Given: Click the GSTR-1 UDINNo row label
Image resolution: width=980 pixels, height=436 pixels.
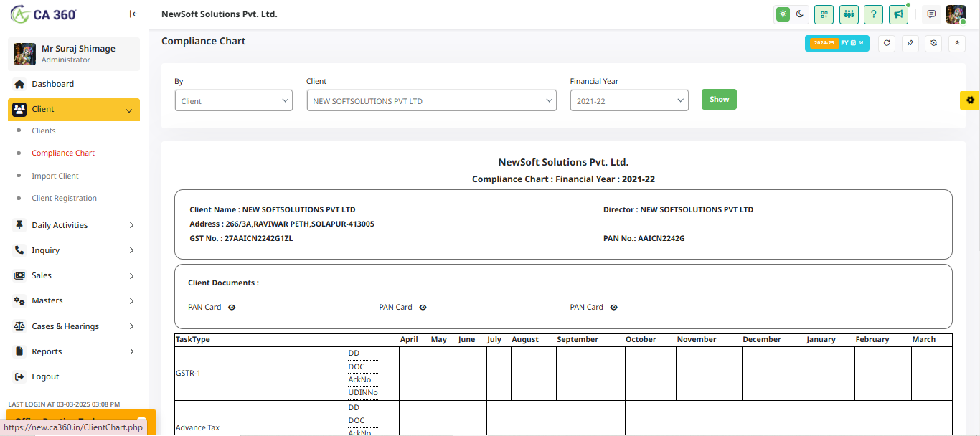Looking at the screenshot, I should (x=363, y=392).
